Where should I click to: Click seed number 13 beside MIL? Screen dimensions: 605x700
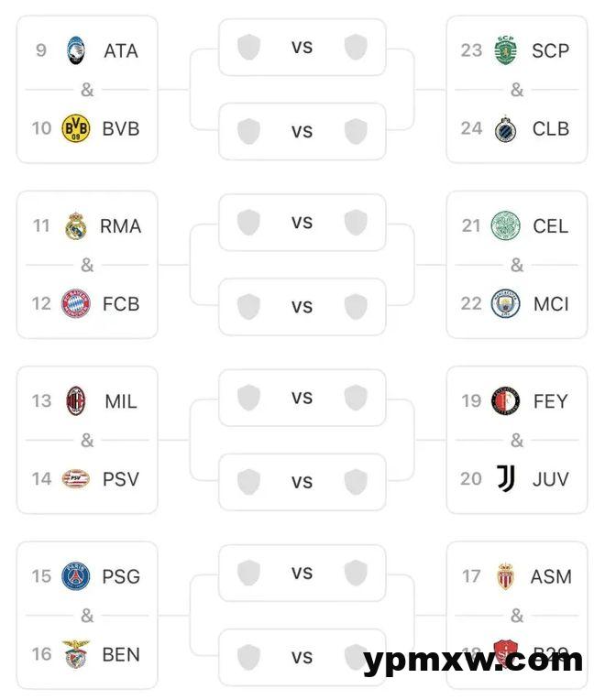coord(41,400)
